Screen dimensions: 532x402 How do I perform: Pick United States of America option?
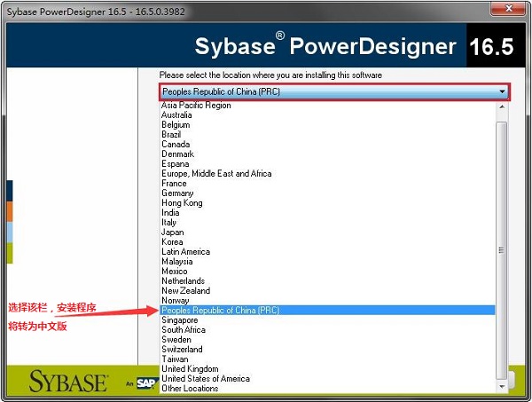(205, 379)
